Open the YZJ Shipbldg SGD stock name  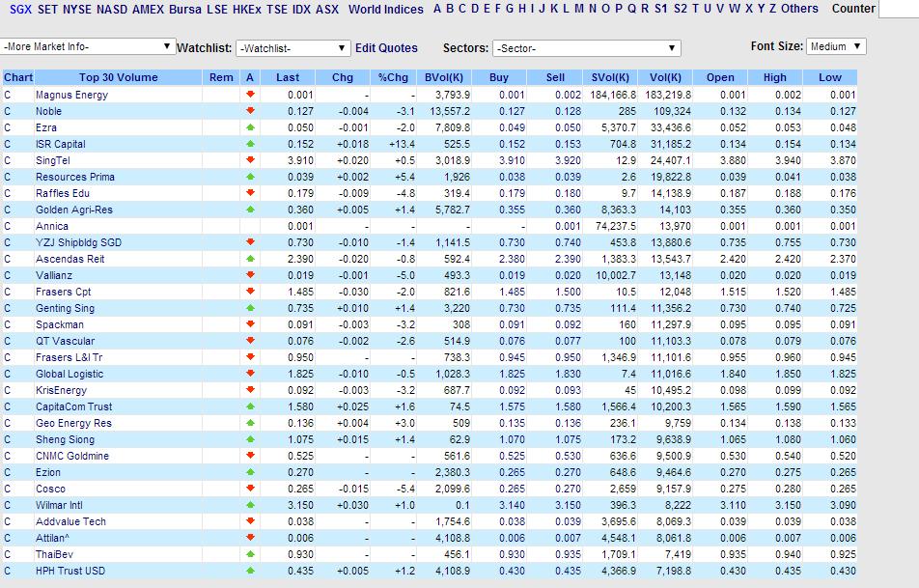78,242
